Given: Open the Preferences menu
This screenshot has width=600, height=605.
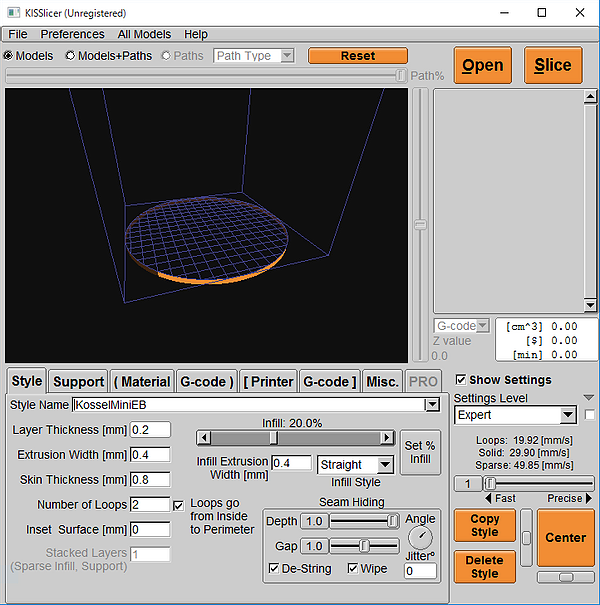Looking at the screenshot, I should point(73,34).
